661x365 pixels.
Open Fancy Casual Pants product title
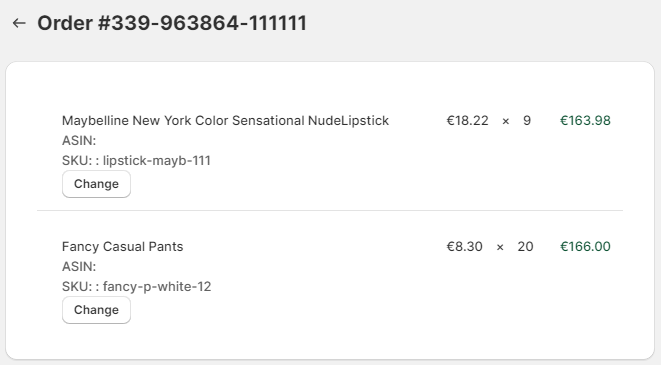pyautogui.click(x=122, y=247)
